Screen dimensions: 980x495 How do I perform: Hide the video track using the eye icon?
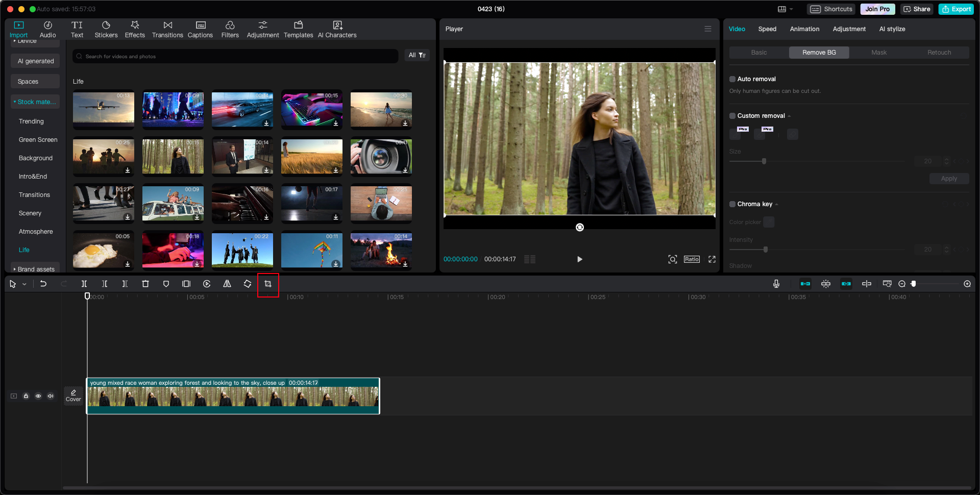pyautogui.click(x=38, y=395)
